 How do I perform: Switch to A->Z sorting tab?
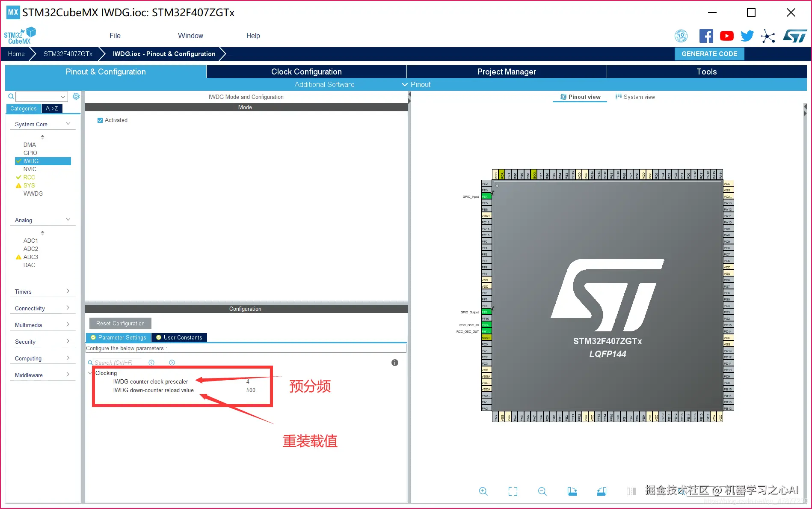click(52, 108)
